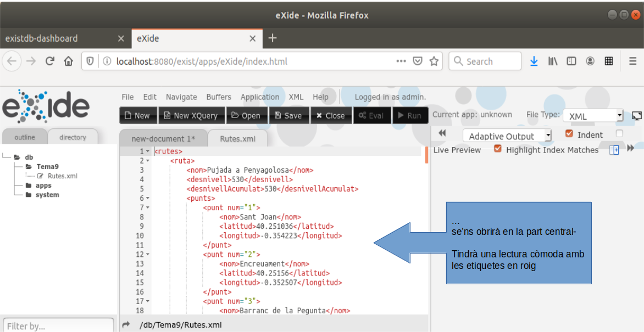This screenshot has height=332, width=644.
Task: Open the browser home page icon
Action: click(68, 61)
